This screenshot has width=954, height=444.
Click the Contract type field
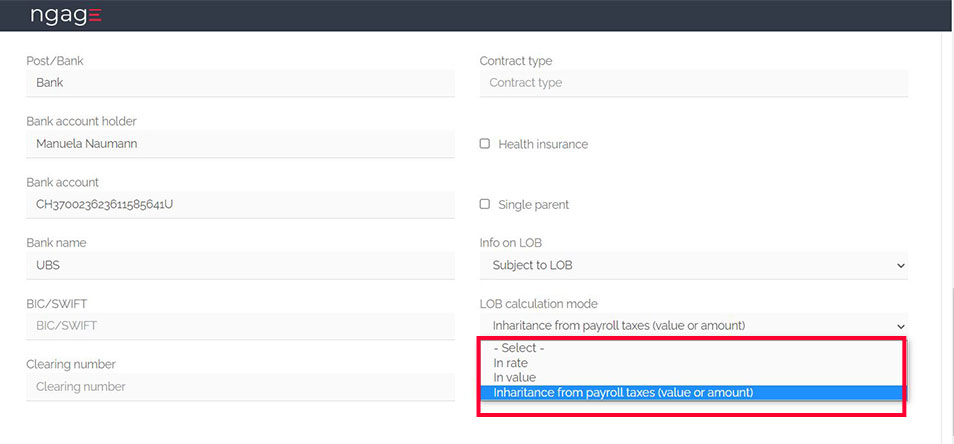[x=694, y=83]
